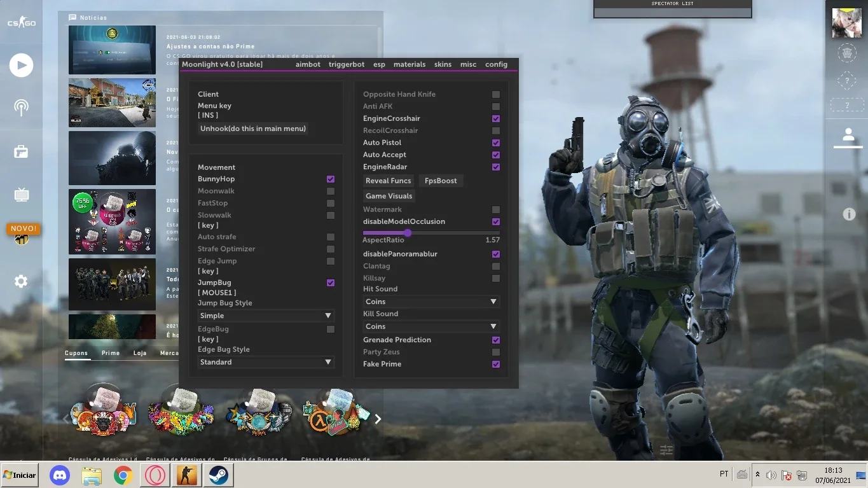Click the CS:GO logo icon
Image resolution: width=868 pixels, height=488 pixels.
point(21,23)
